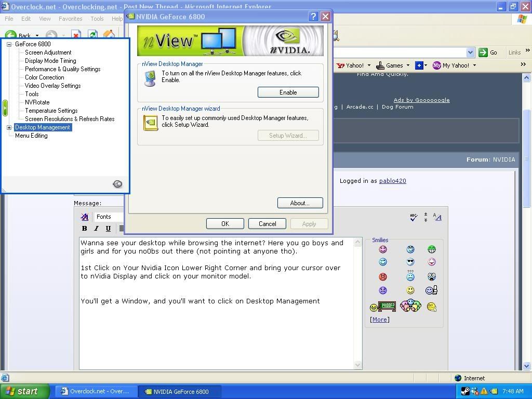532x399 pixels.
Task: Open the address bar dropdown arrow
Action: click(470, 52)
